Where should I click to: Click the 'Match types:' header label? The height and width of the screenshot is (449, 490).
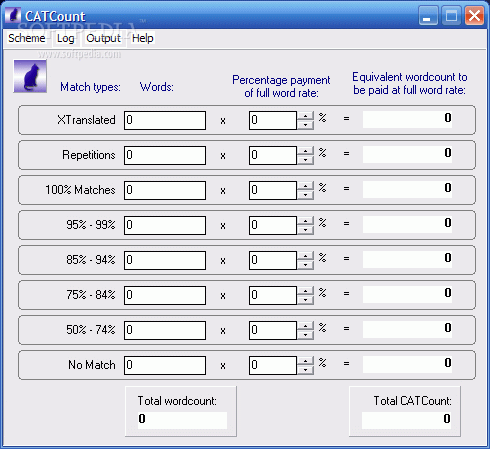(x=90, y=87)
